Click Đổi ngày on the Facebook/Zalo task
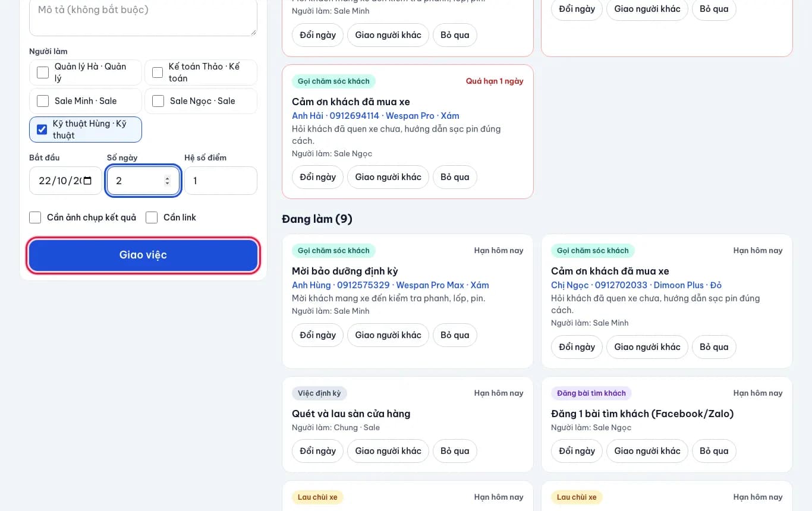This screenshot has height=511, width=812. [x=577, y=451]
